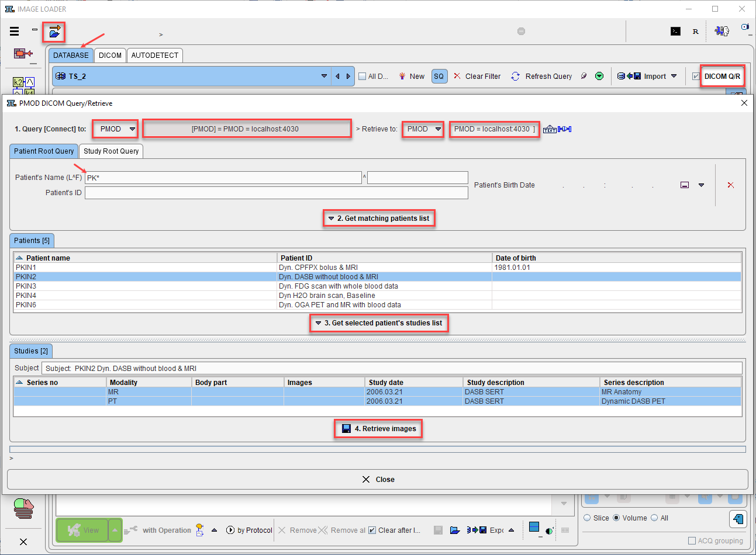
Task: Select the Patient Root Query tab
Action: pos(44,151)
